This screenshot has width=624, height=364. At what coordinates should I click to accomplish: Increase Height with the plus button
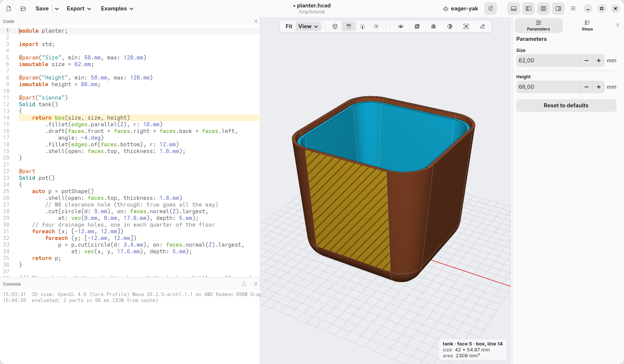coord(599,87)
